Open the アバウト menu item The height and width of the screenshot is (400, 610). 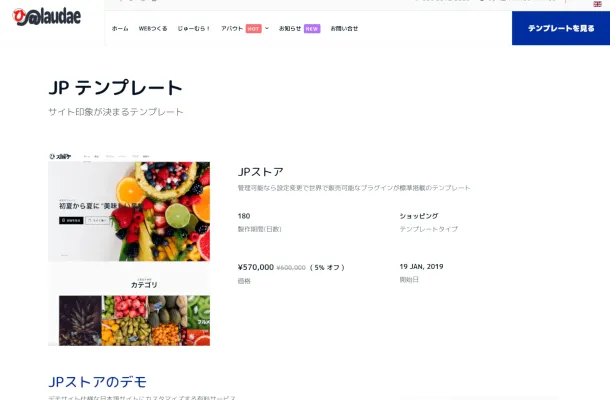[232, 29]
